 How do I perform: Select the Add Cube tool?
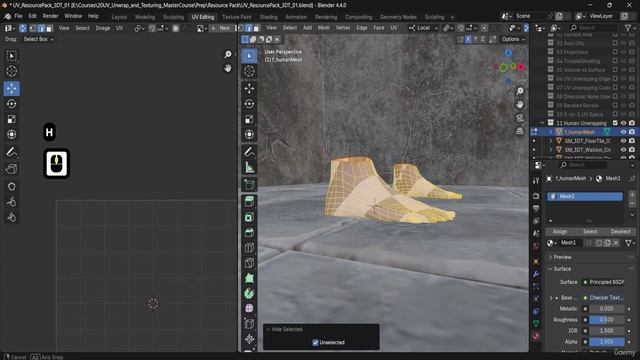[249, 184]
